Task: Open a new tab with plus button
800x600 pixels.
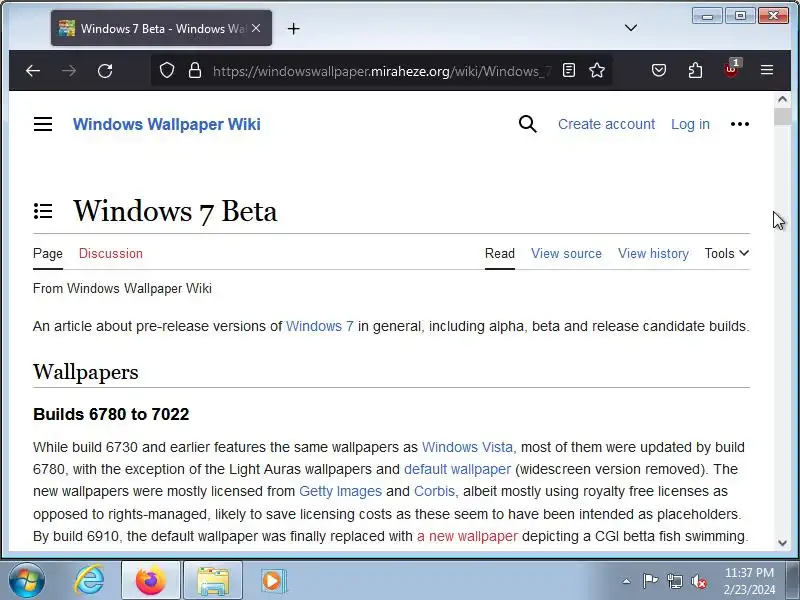Action: coord(293,29)
